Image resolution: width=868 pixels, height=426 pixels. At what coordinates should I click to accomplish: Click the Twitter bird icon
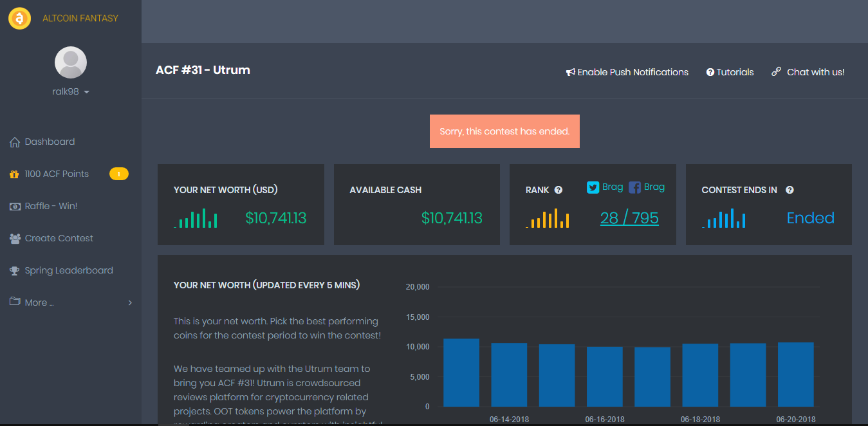593,187
